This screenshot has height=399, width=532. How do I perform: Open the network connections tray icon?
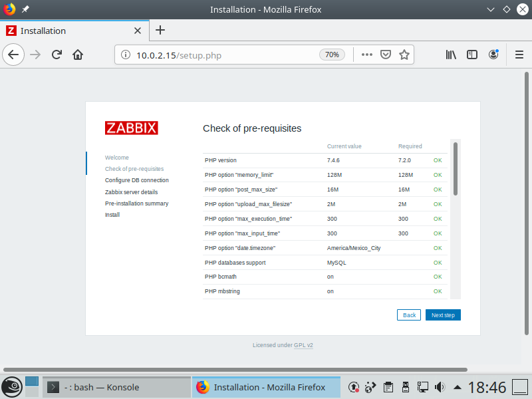click(422, 387)
